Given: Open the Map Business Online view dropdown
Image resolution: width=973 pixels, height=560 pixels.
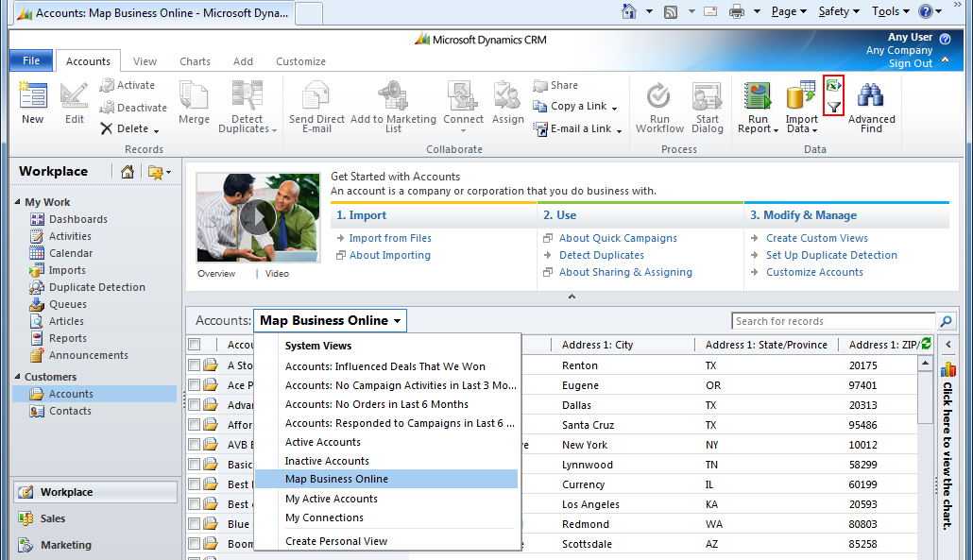Looking at the screenshot, I should point(330,321).
